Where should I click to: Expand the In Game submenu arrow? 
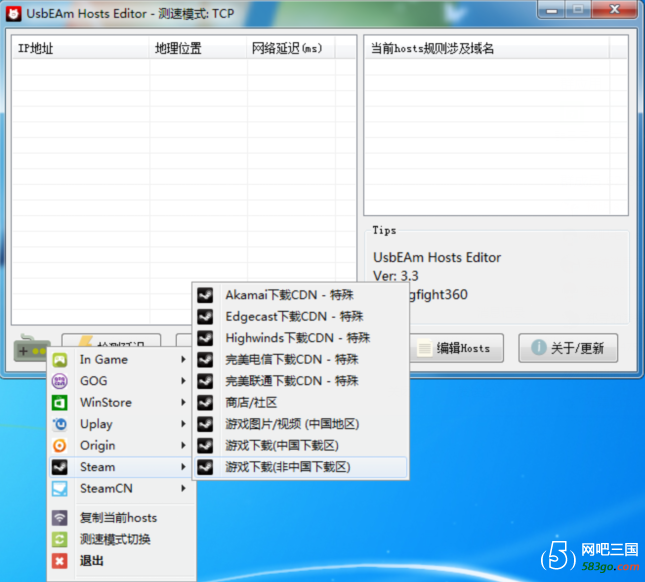(x=183, y=359)
